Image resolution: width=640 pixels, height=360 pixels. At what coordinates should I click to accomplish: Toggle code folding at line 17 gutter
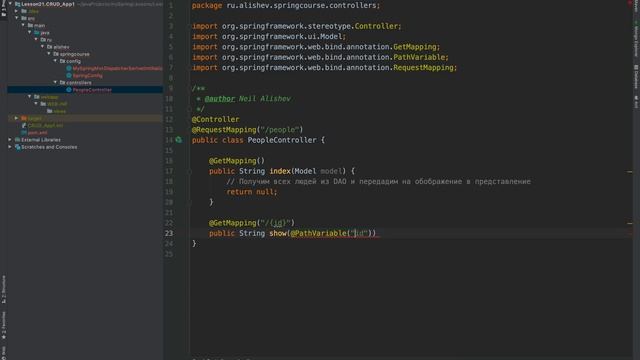(190, 171)
